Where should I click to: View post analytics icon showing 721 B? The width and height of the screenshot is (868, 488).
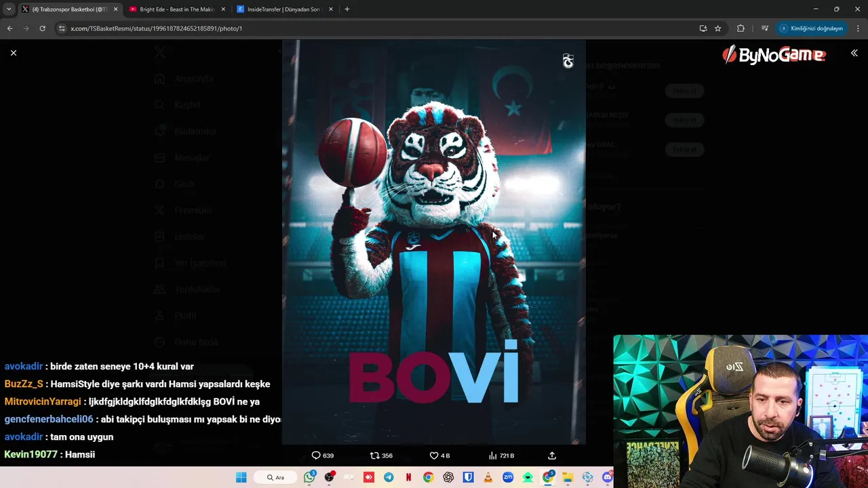pyautogui.click(x=501, y=455)
